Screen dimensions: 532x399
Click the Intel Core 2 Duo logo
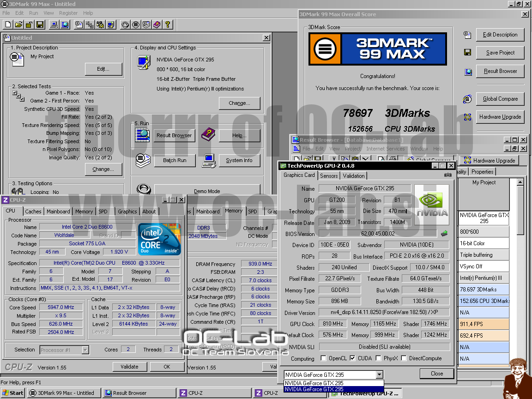point(159,239)
